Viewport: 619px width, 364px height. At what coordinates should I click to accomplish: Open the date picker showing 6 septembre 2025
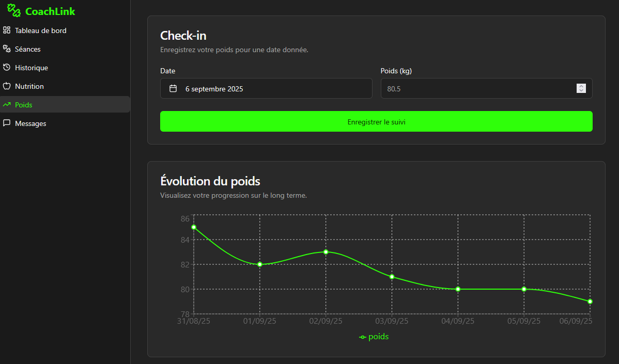point(266,88)
